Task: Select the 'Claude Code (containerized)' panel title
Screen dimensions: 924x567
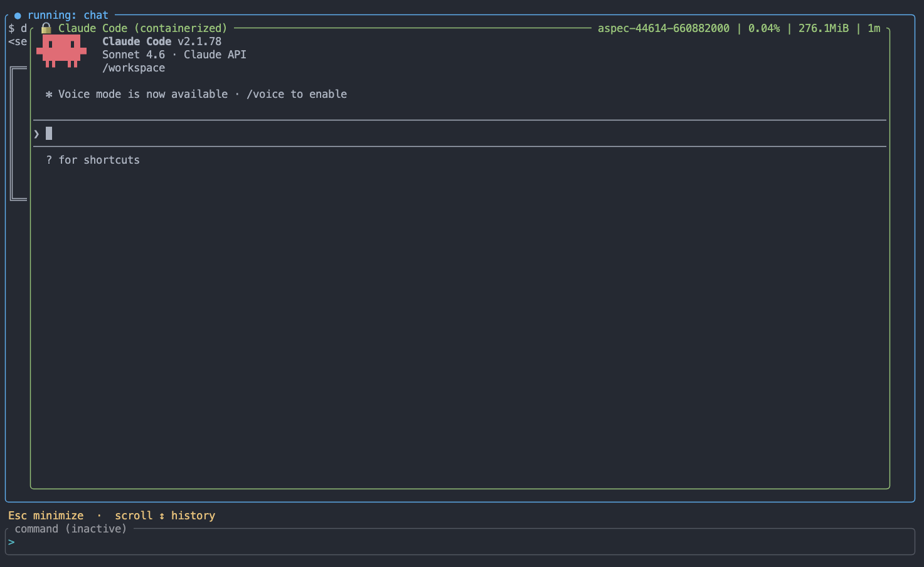Action: point(142,28)
